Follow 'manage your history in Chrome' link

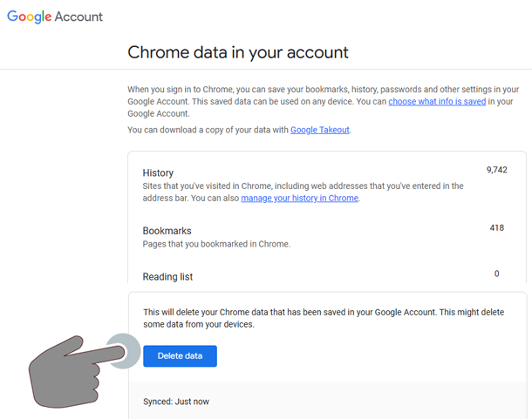[300, 198]
